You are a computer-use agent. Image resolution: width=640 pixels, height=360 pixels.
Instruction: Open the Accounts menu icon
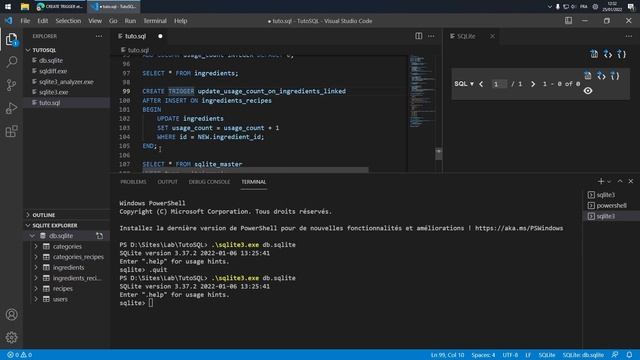[11, 315]
